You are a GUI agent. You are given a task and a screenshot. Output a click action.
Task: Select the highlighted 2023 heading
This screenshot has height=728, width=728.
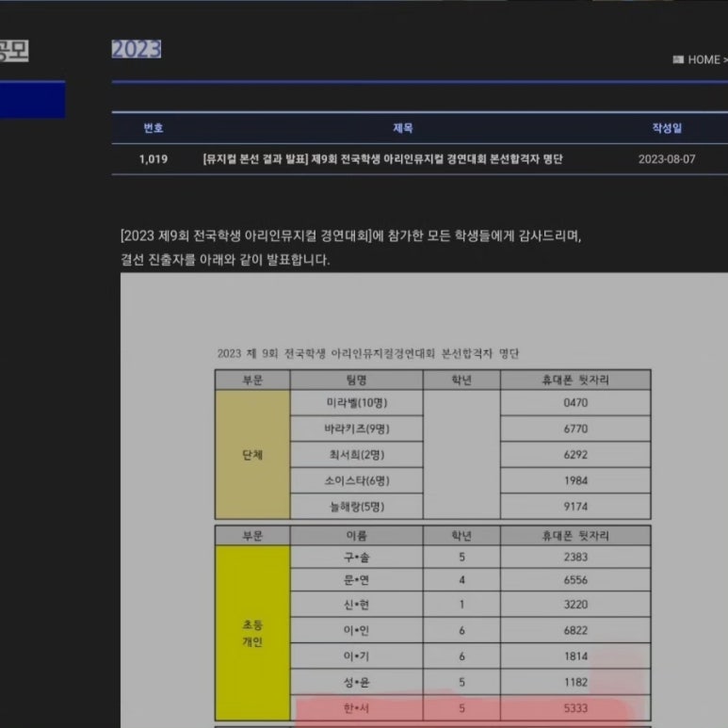tap(137, 49)
